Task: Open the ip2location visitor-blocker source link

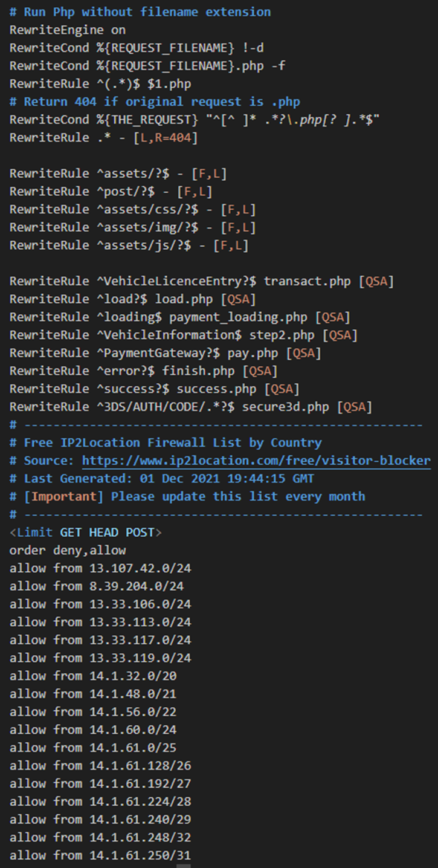Action: pos(256,461)
